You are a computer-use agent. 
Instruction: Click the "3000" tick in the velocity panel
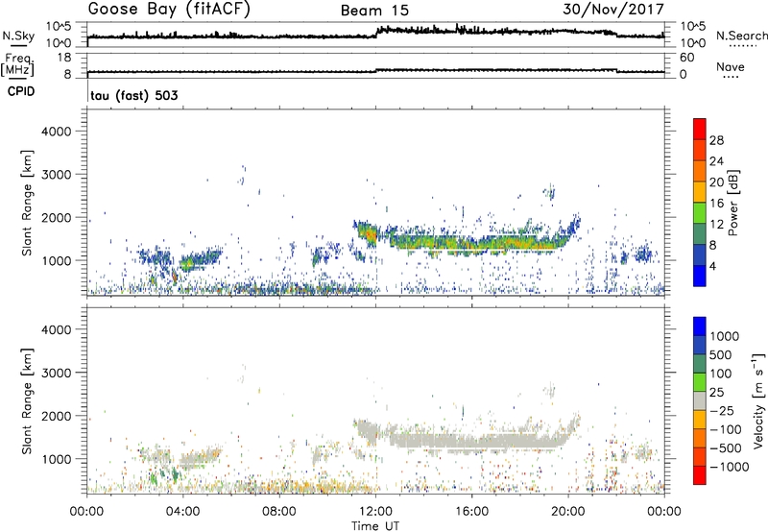(57, 373)
